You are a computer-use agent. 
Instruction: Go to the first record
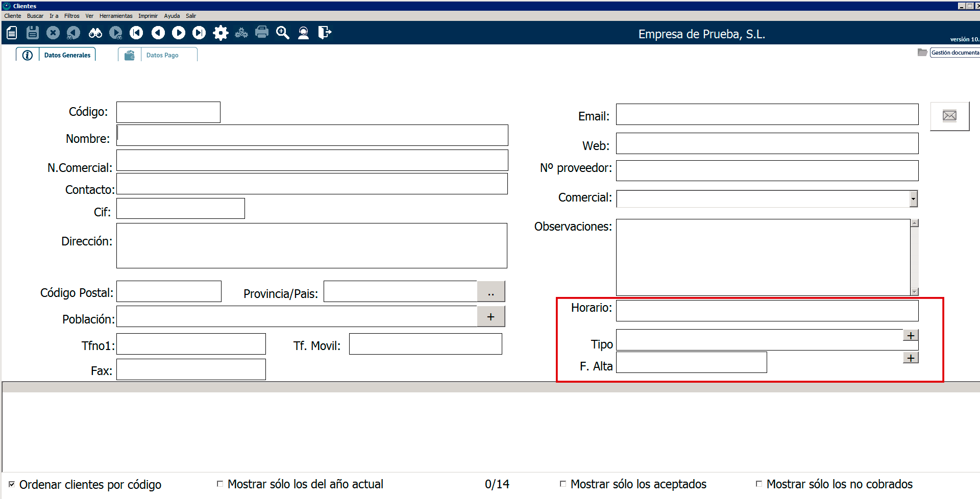click(x=136, y=33)
